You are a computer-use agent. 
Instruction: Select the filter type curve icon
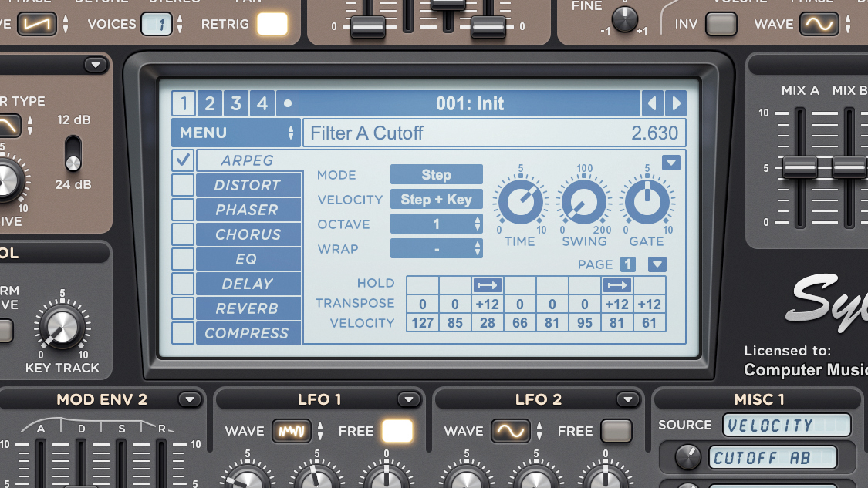[x=8, y=126]
